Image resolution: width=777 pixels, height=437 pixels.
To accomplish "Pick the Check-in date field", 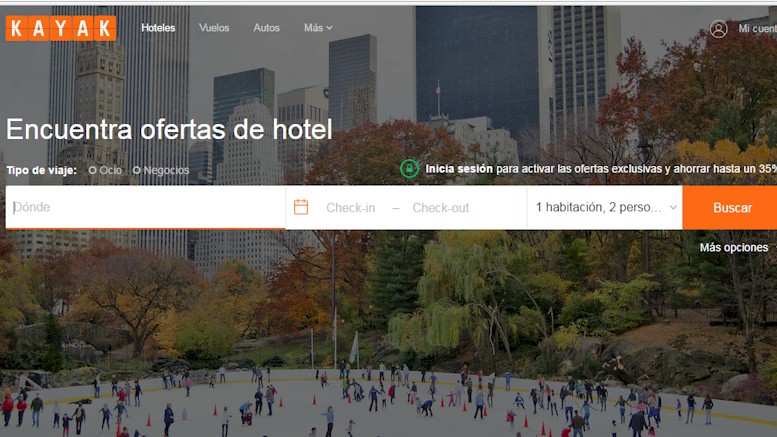I will click(x=350, y=208).
